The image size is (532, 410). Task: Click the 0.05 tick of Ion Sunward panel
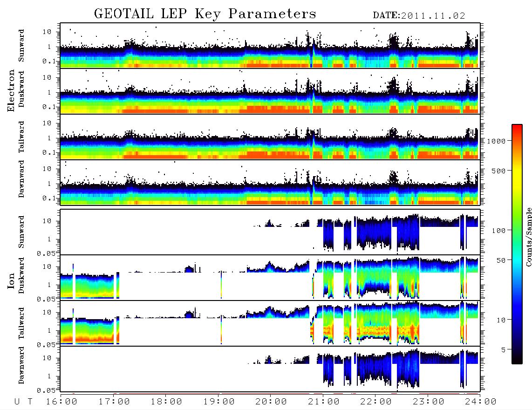pyautogui.click(x=46, y=253)
